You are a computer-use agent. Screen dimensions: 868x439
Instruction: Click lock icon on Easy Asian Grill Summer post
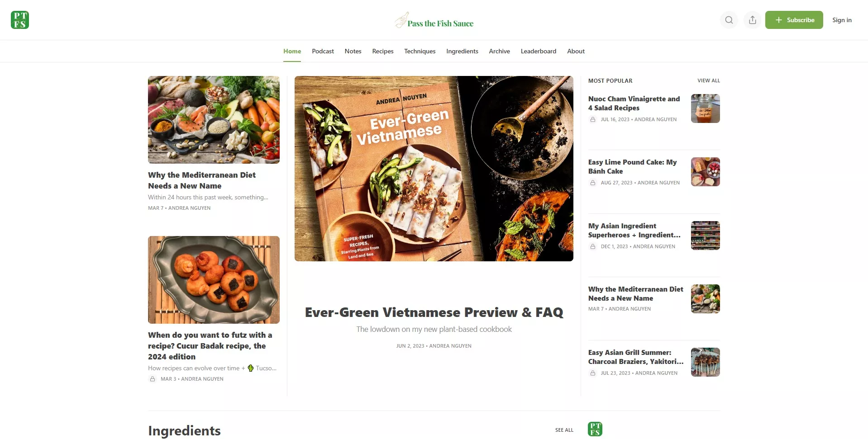[x=593, y=373]
